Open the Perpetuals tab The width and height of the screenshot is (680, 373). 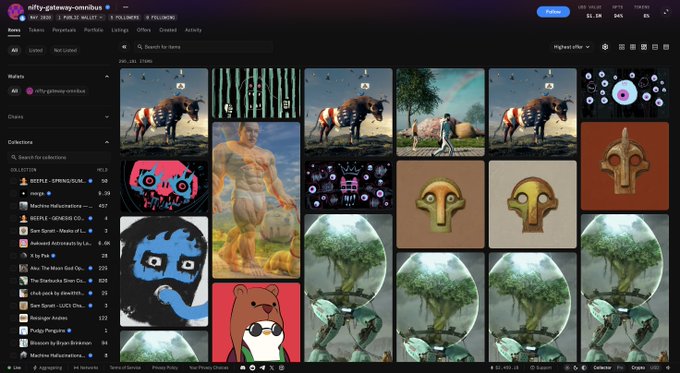pos(64,30)
